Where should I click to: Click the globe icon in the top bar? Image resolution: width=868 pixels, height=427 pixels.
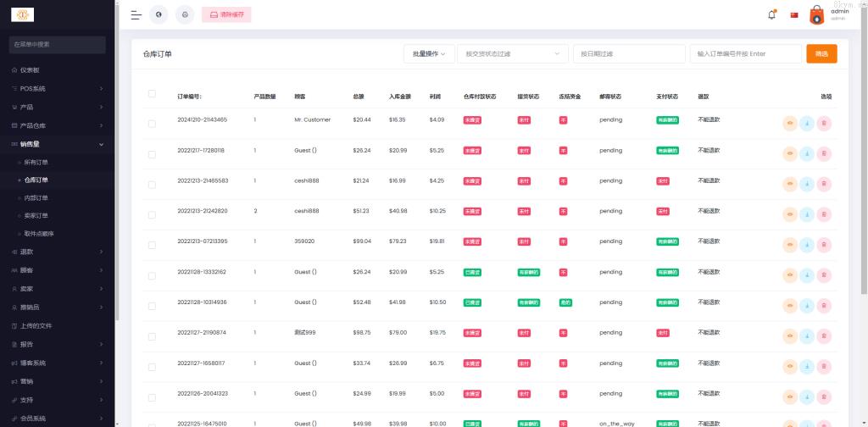(159, 14)
